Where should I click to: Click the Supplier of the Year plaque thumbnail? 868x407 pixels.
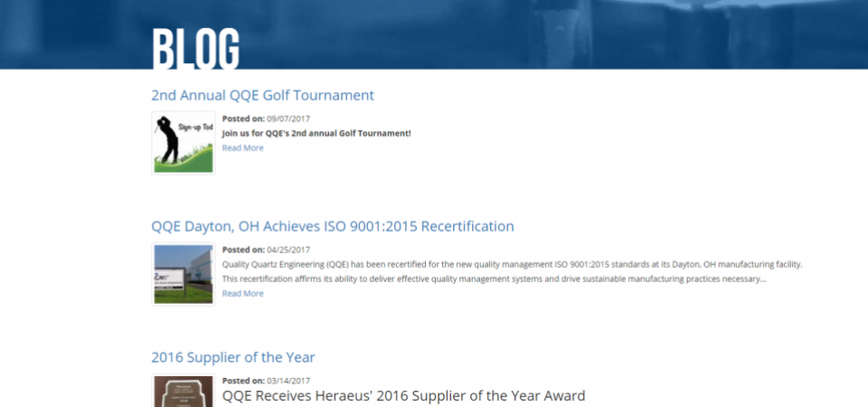click(x=184, y=391)
